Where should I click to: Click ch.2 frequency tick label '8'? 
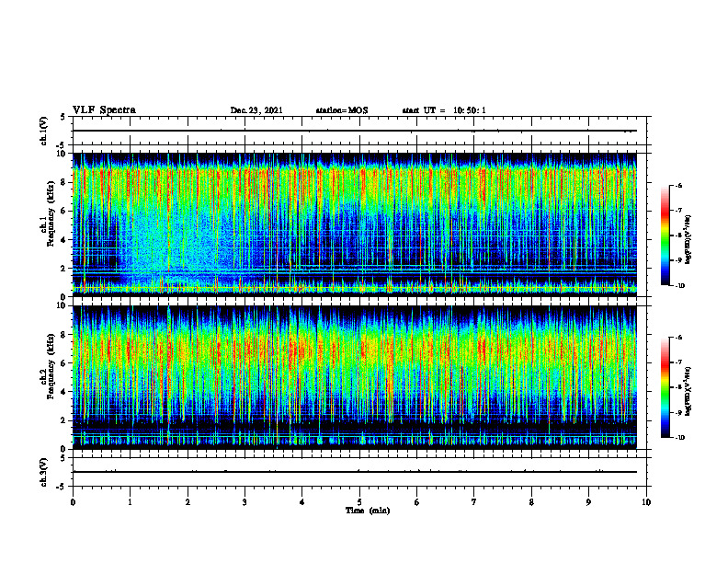65,335
